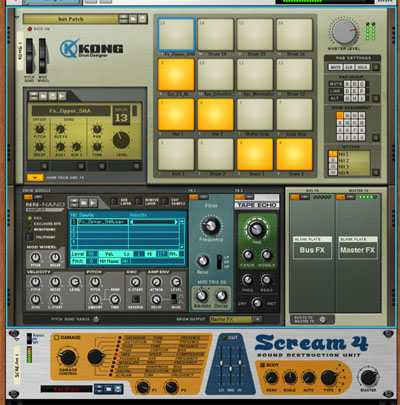Adjust the Pitch offset knob in drum panel
The image size is (400, 405).
coord(39,129)
